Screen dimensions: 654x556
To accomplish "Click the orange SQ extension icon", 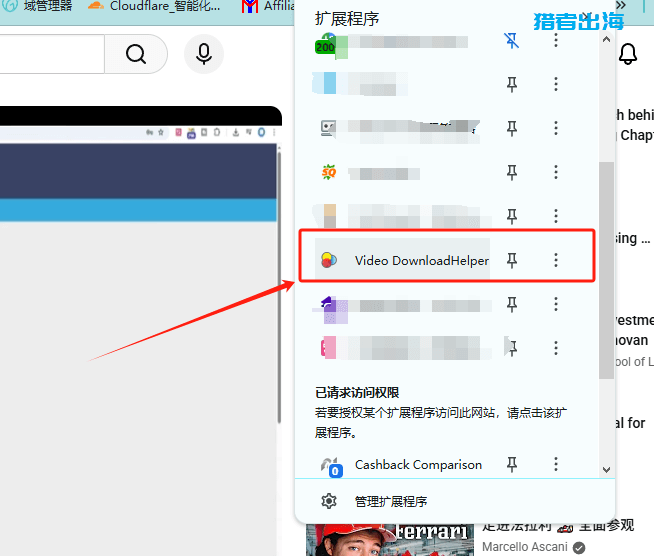I will [x=329, y=172].
